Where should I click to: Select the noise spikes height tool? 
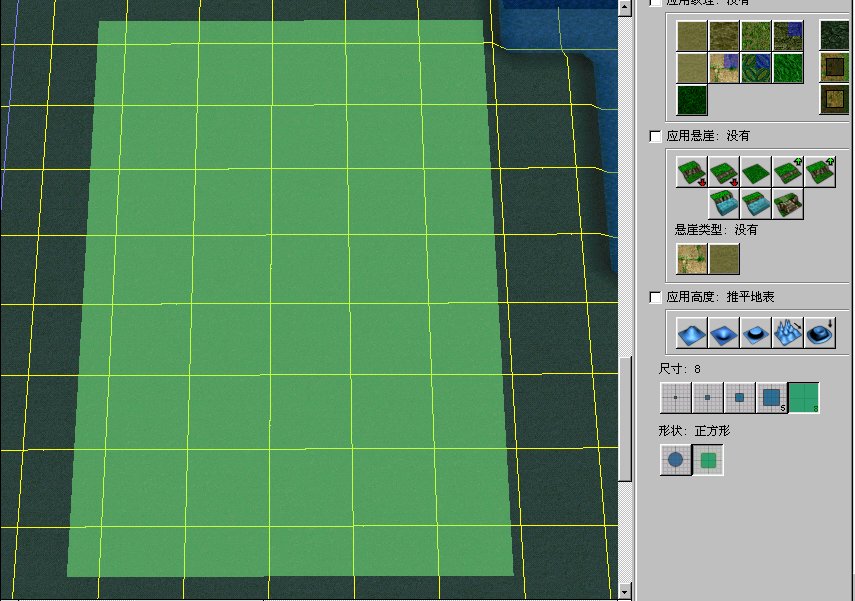click(x=788, y=332)
